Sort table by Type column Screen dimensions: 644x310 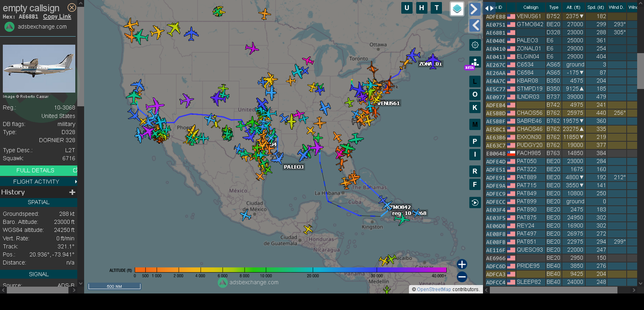click(554, 7)
